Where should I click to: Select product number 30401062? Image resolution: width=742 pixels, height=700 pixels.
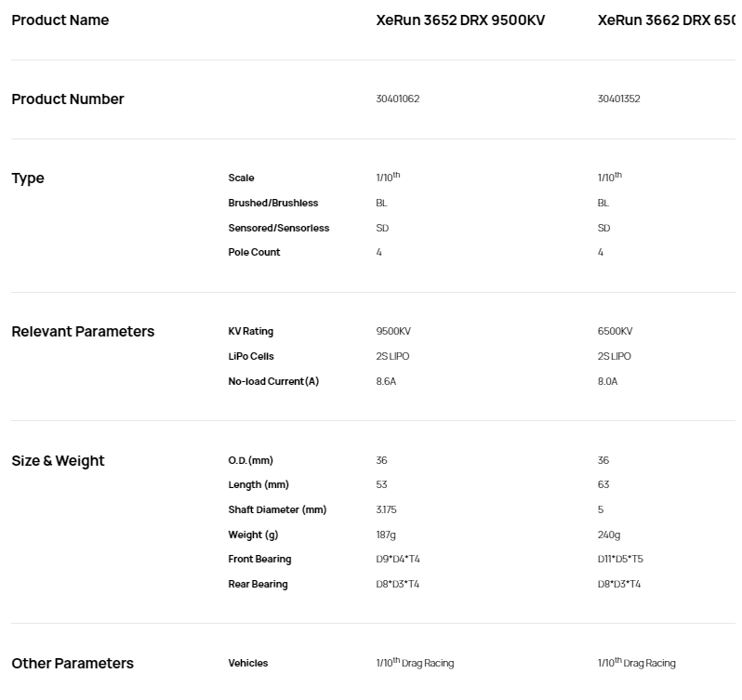[x=398, y=99]
